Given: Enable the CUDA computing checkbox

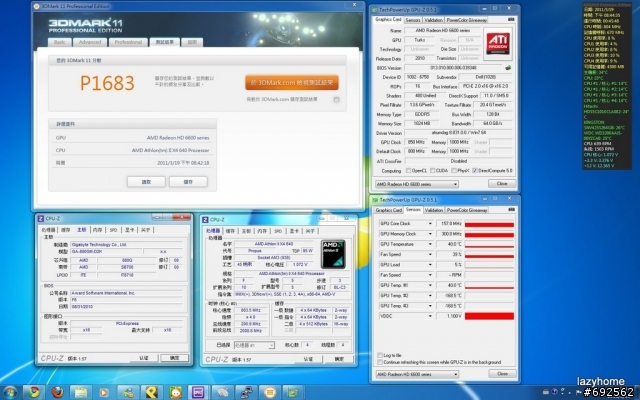Looking at the screenshot, I should pyautogui.click(x=433, y=171).
